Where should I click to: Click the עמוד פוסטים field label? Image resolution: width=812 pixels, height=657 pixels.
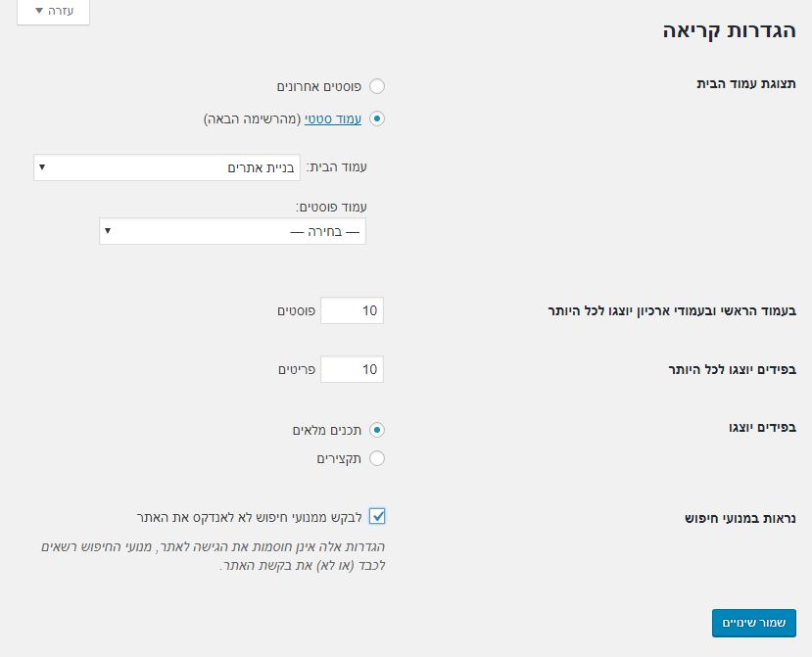[x=331, y=208]
